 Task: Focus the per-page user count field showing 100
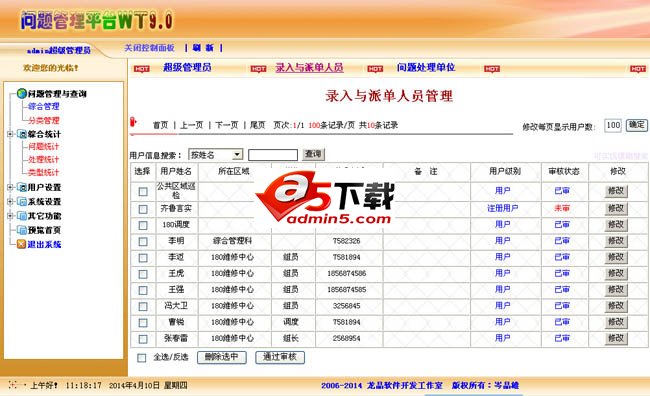pyautogui.click(x=613, y=125)
